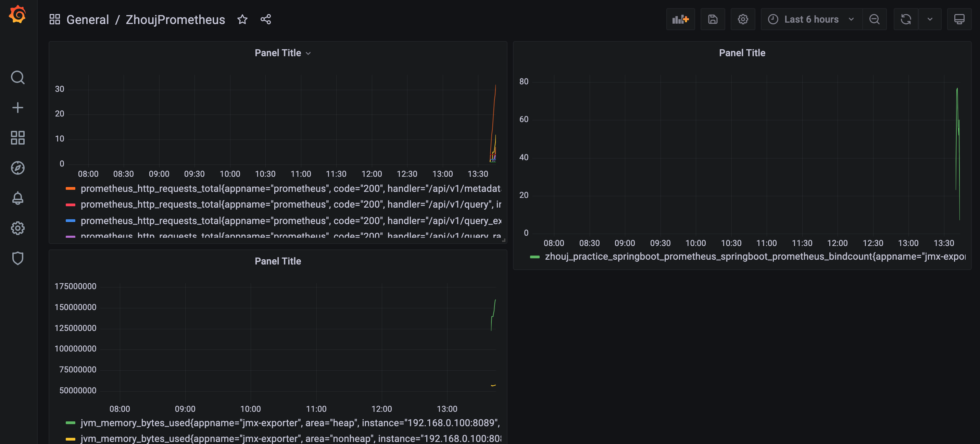This screenshot has height=444, width=980.
Task: Open the Panel Title chevron menu
Action: click(x=308, y=53)
